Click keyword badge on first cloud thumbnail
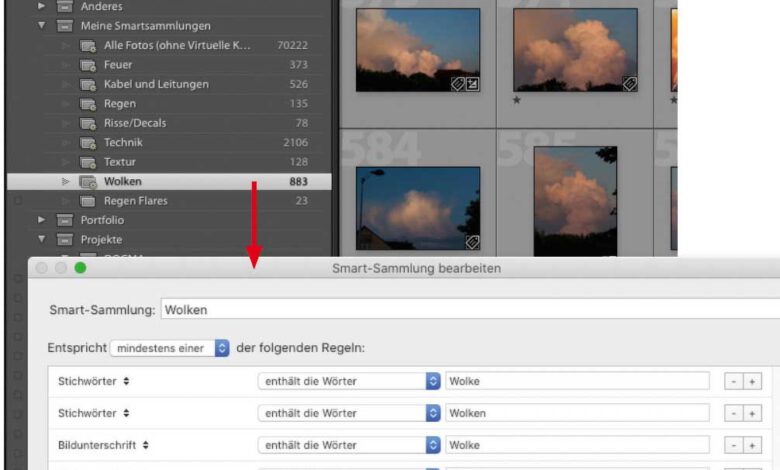This screenshot has height=470, width=780. (x=458, y=84)
